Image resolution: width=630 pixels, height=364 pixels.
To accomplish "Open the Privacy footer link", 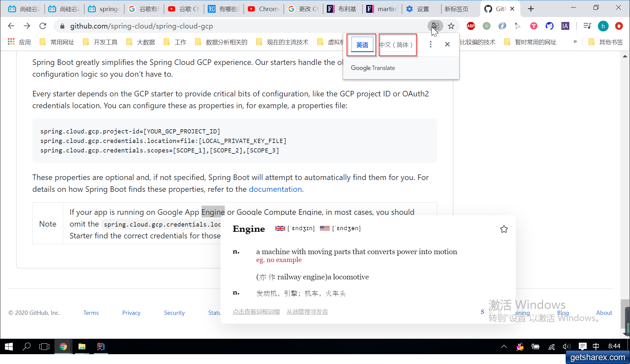I will click(131, 313).
